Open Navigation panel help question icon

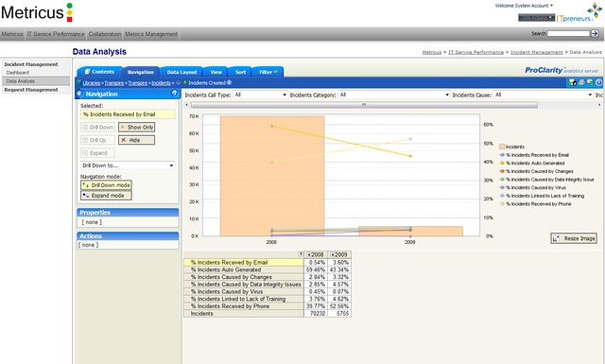tap(174, 93)
